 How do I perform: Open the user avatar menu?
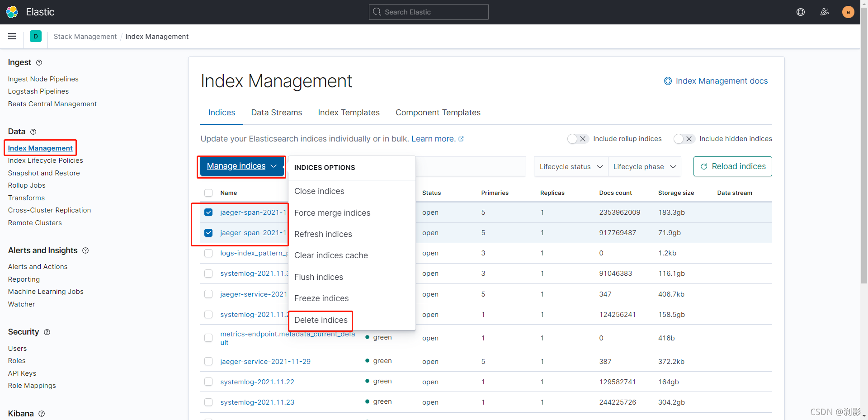point(848,12)
